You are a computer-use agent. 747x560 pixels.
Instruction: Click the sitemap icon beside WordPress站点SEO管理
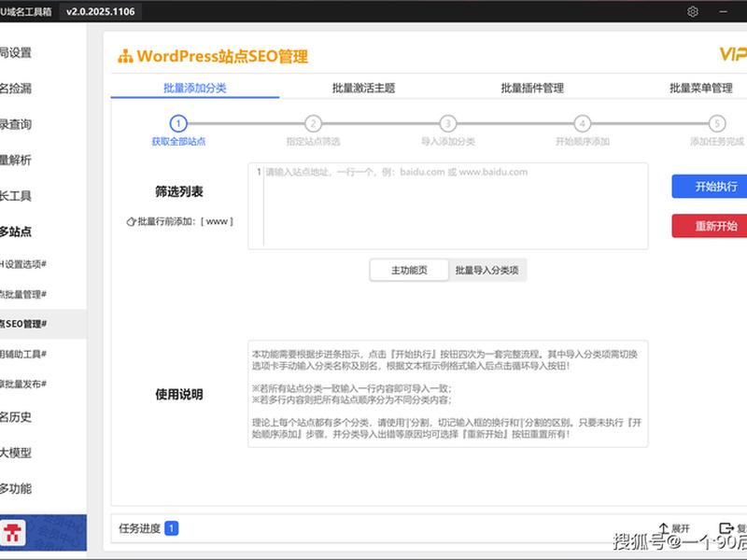125,56
